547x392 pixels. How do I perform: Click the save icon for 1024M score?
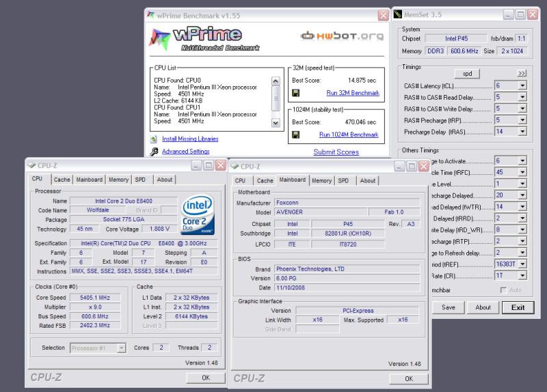click(295, 135)
